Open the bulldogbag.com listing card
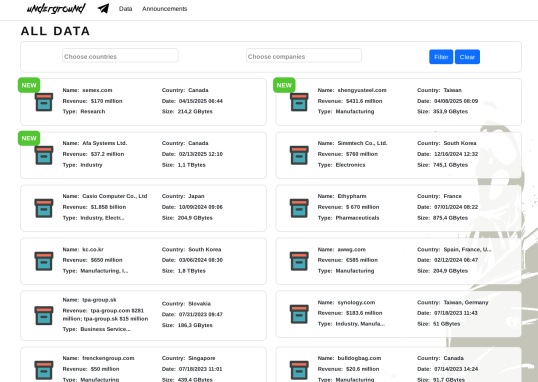The width and height of the screenshot is (538, 382). point(398,364)
